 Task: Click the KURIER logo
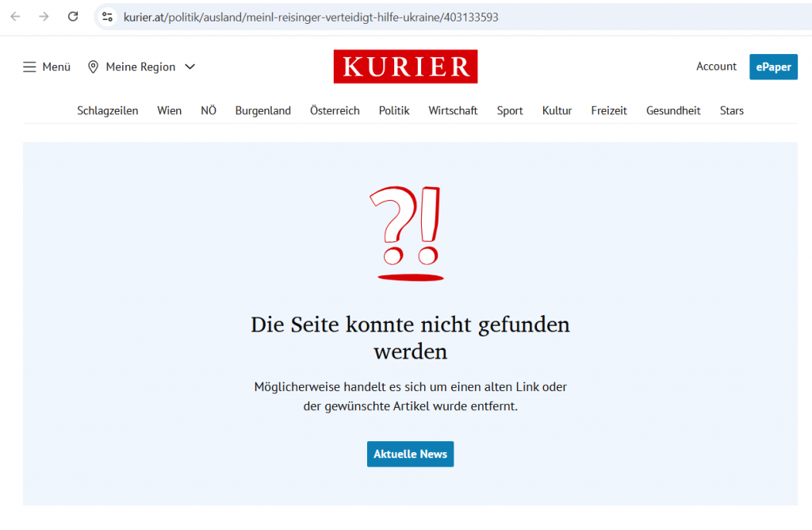pyautogui.click(x=405, y=67)
